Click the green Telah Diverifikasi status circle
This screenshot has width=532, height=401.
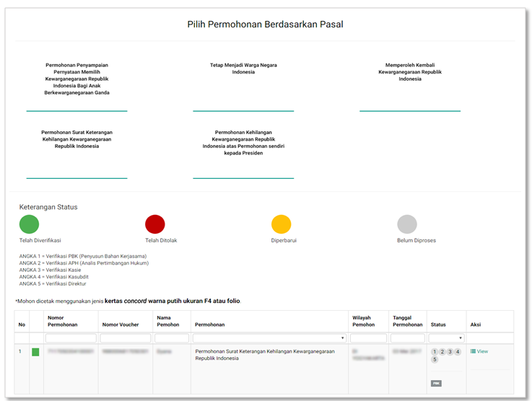(x=29, y=224)
